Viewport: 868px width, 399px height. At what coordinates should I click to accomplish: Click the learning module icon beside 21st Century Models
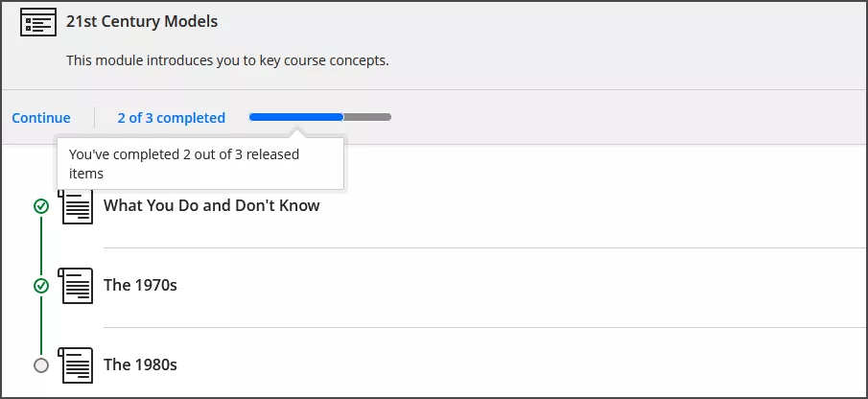pos(38,22)
